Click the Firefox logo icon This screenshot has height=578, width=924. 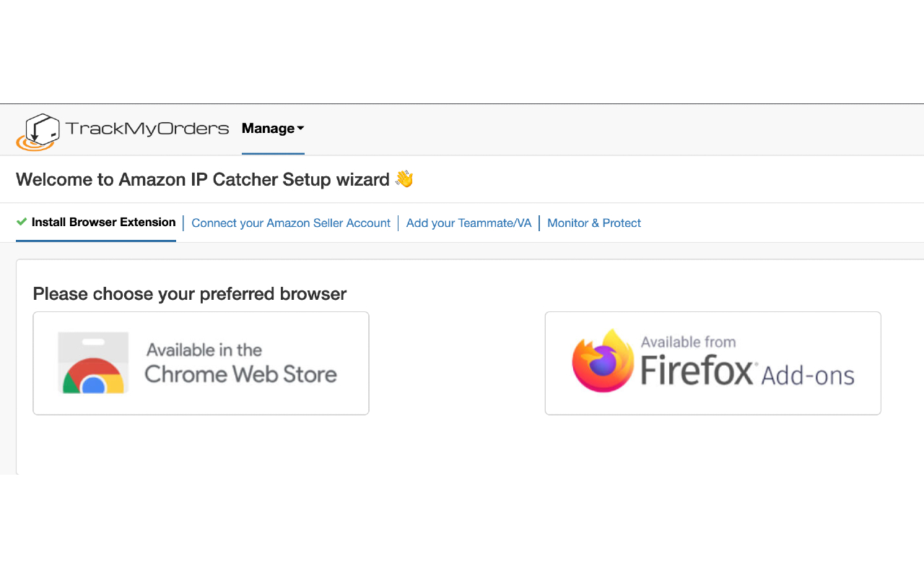point(603,361)
